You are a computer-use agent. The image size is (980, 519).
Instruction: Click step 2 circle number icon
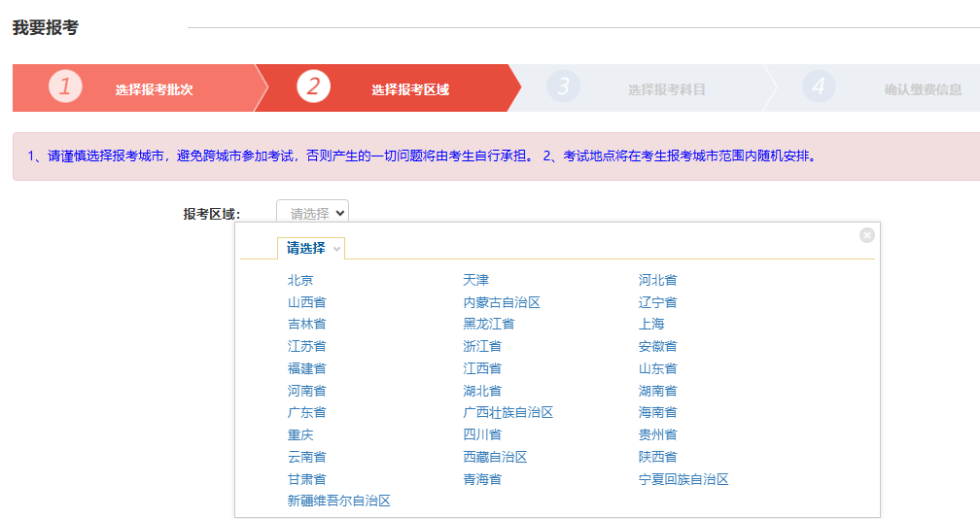(x=313, y=86)
